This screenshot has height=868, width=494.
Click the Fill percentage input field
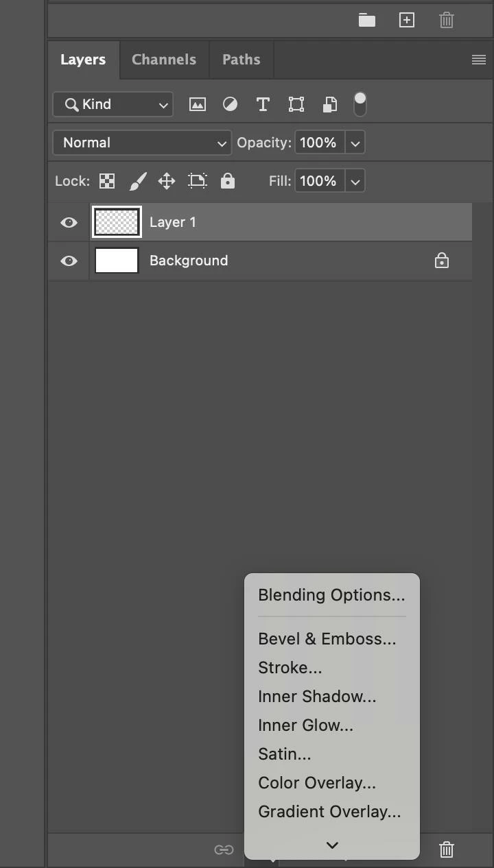click(318, 181)
